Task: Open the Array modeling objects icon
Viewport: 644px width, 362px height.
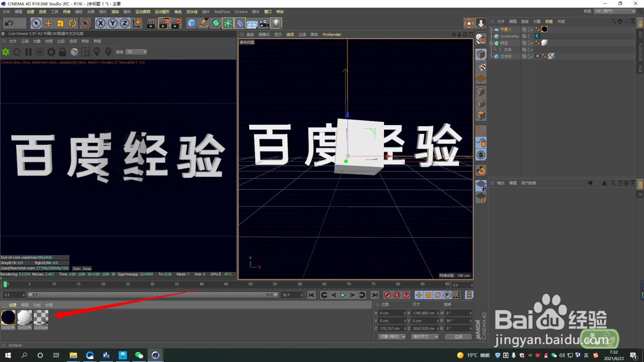Action: point(228,23)
